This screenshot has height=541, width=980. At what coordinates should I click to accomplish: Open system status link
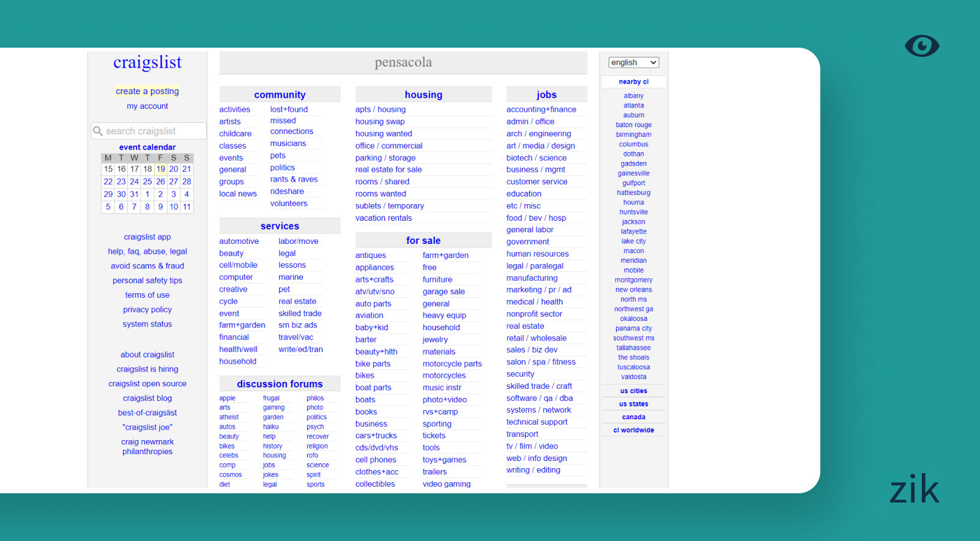147,324
